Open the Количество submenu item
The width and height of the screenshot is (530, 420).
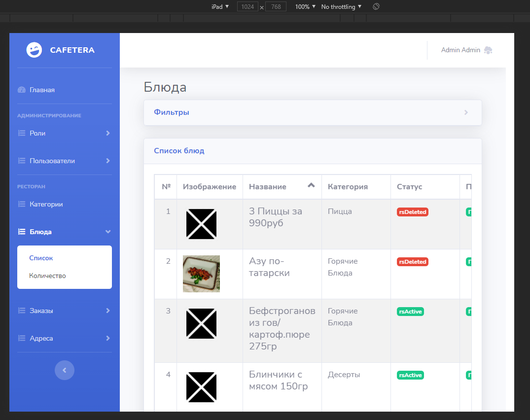47,276
